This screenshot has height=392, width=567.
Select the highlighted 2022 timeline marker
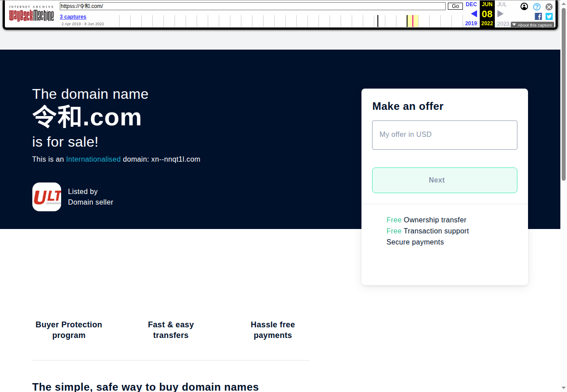click(412, 21)
